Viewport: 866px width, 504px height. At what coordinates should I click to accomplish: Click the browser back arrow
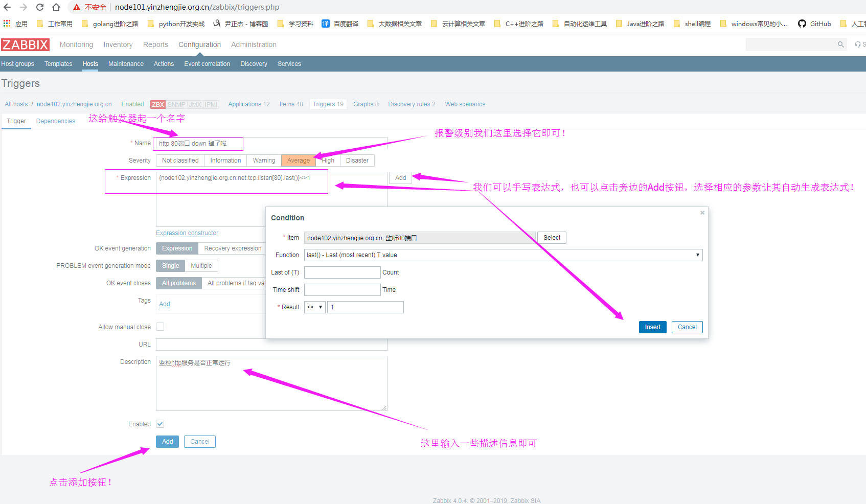(x=7, y=7)
